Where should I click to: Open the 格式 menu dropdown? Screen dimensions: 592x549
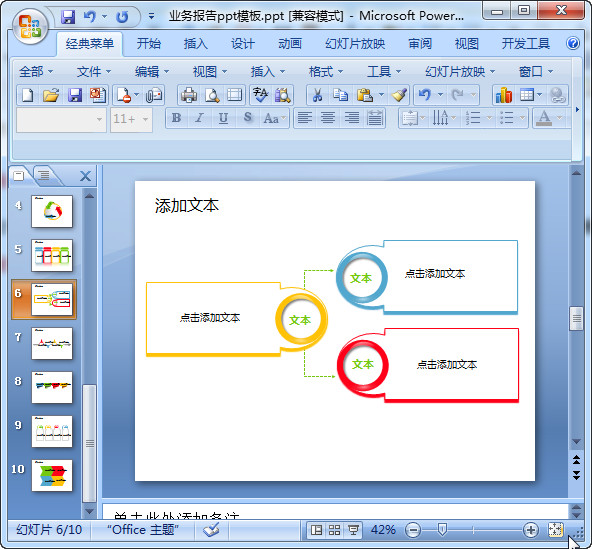(x=326, y=71)
